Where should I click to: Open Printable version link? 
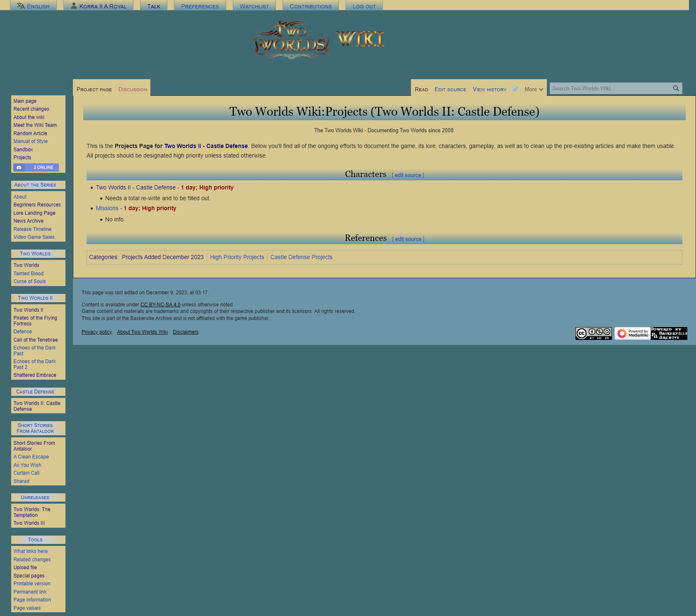click(x=32, y=584)
